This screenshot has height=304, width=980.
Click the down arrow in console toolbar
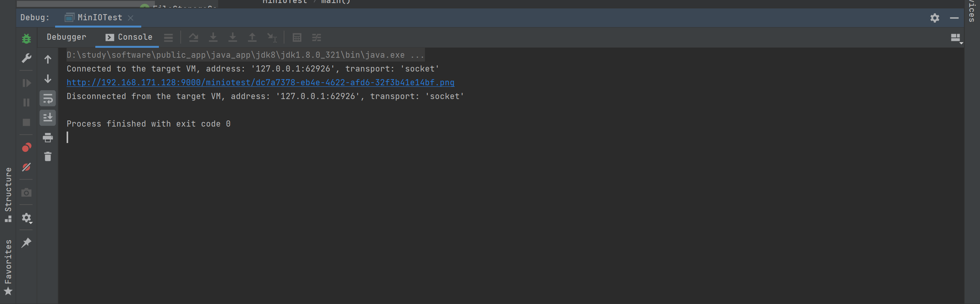48,79
